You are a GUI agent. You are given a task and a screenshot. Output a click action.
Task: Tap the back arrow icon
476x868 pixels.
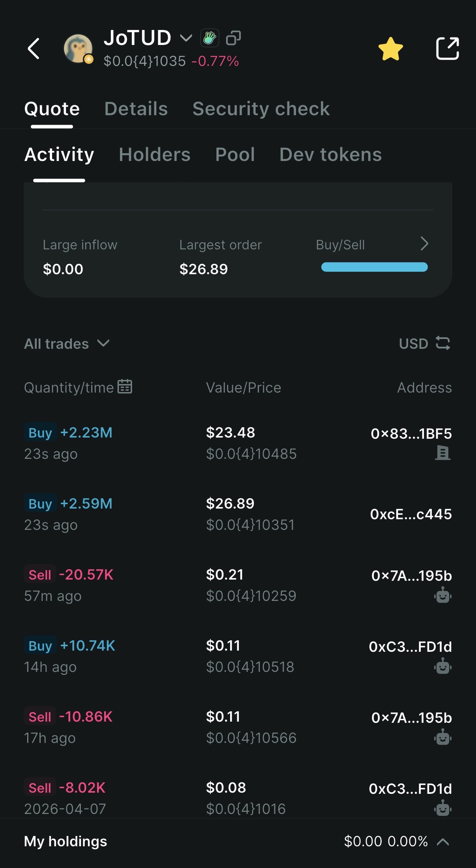pos(34,49)
